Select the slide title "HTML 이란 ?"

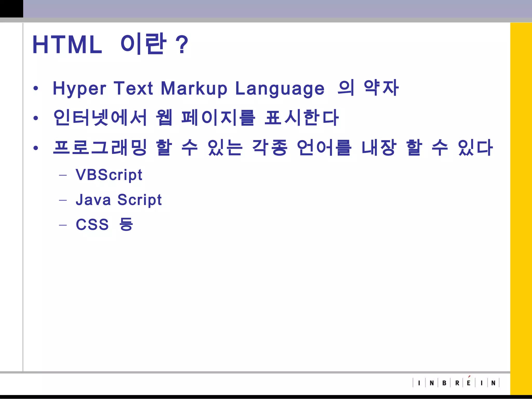pyautogui.click(x=110, y=44)
